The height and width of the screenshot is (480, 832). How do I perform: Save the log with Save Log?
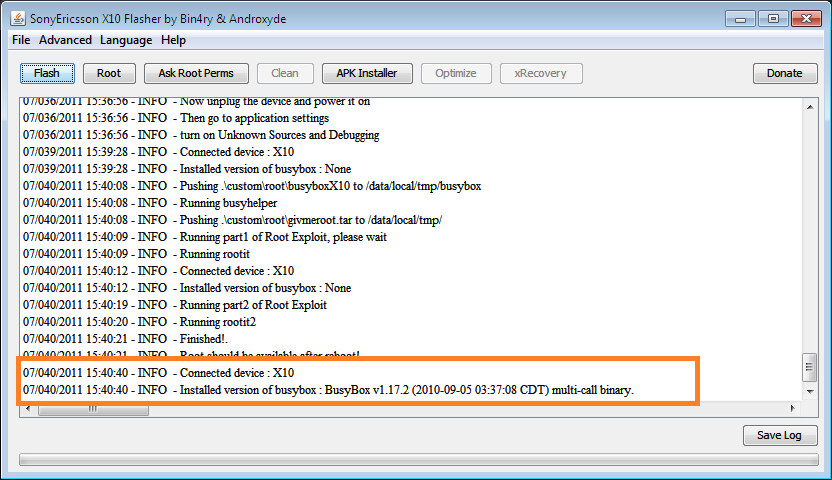[780, 435]
